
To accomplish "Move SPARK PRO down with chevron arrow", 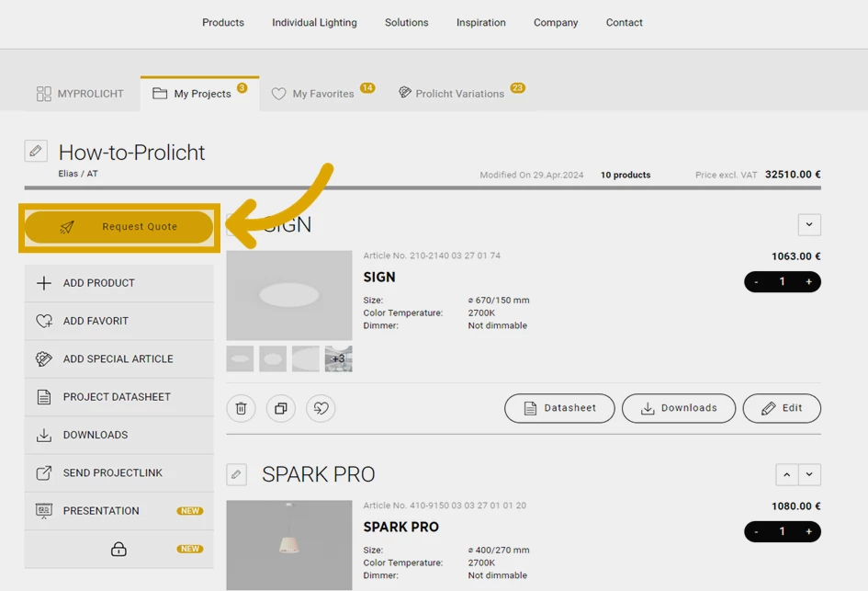I will point(809,474).
